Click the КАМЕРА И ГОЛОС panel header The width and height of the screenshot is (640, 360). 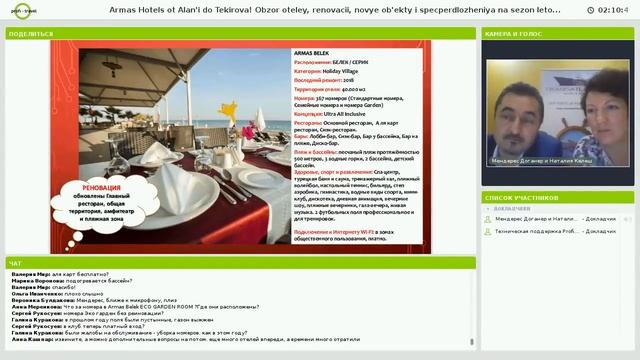pyautogui.click(x=558, y=34)
